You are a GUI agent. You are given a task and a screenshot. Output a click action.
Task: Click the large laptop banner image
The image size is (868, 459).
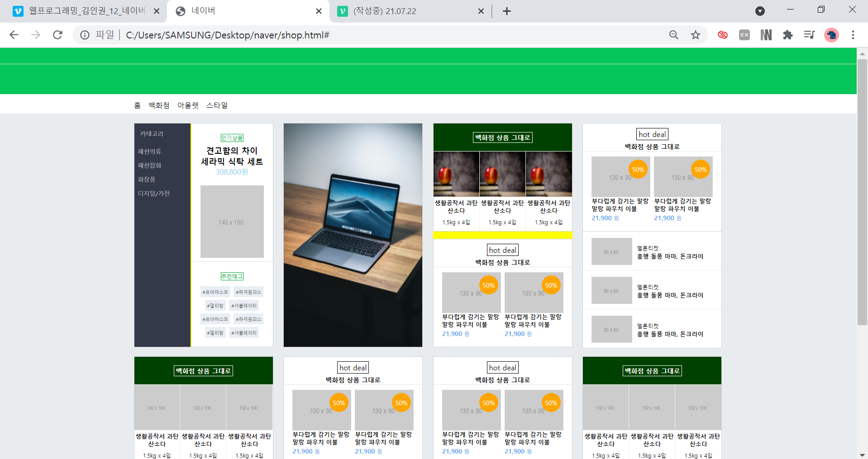click(x=353, y=235)
